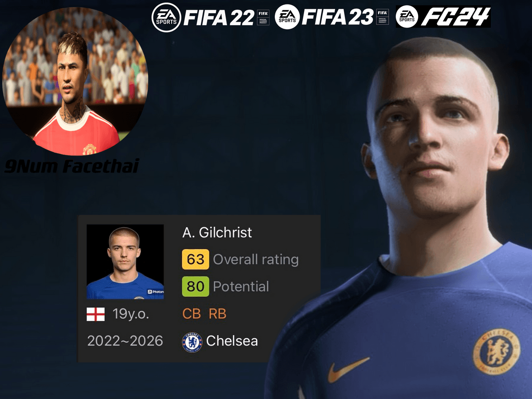Click the circular 9Num Facethai avatar
532x399 pixels.
pos(75,81)
